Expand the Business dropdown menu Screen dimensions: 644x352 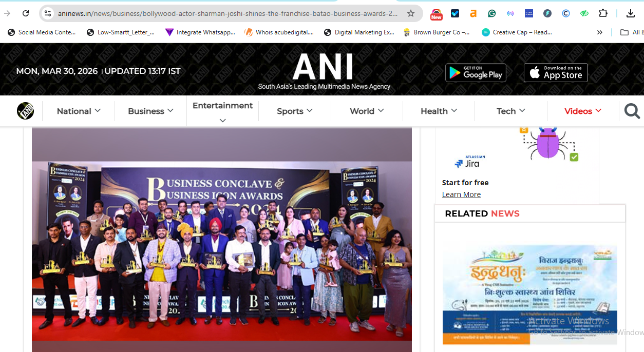tap(150, 111)
